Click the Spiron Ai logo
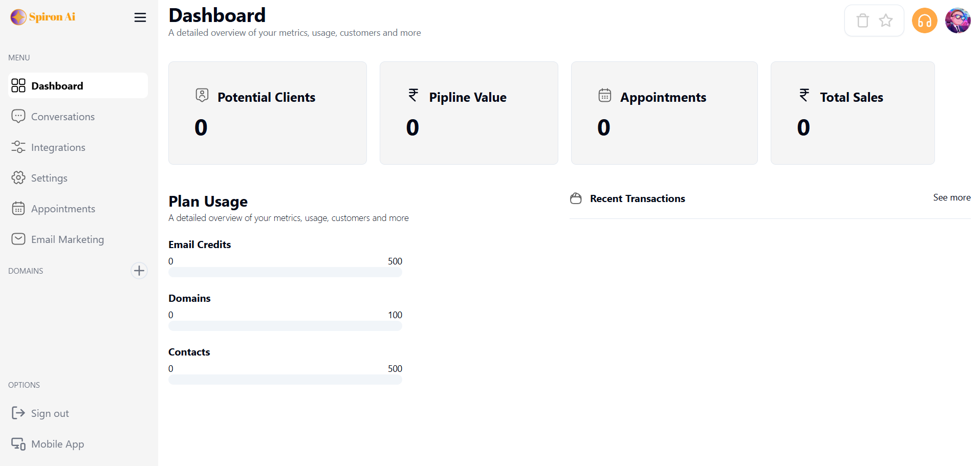This screenshot has width=980, height=466. pyautogui.click(x=43, y=17)
